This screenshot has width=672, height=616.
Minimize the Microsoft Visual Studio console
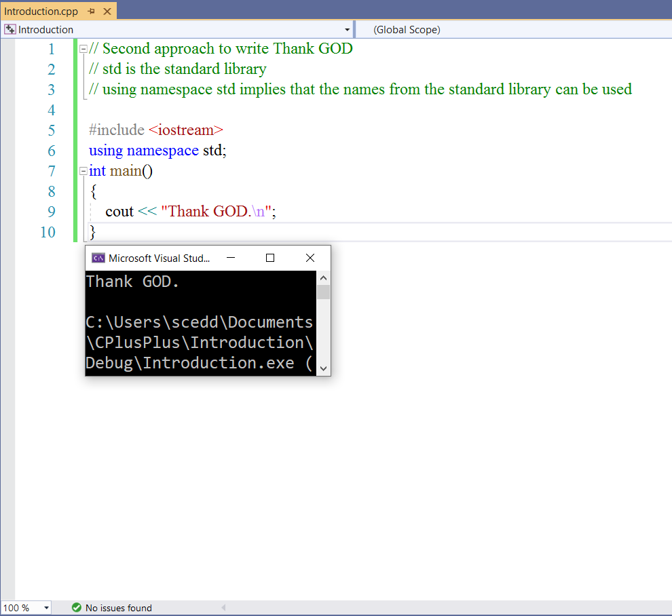pos(231,258)
